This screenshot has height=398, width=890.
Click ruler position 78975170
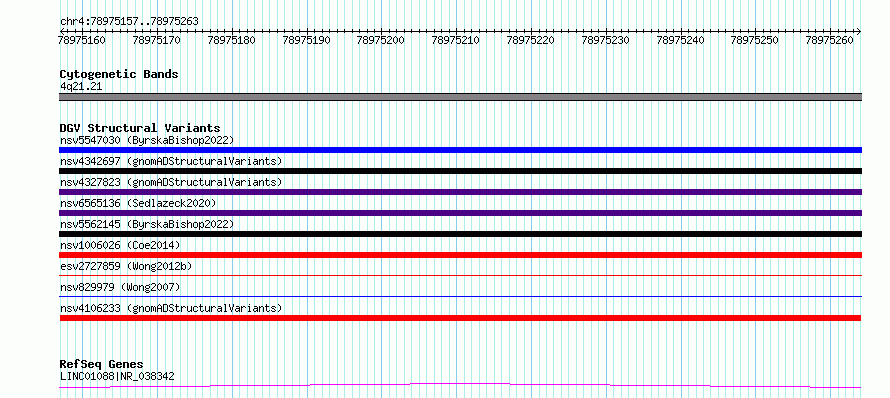157,40
